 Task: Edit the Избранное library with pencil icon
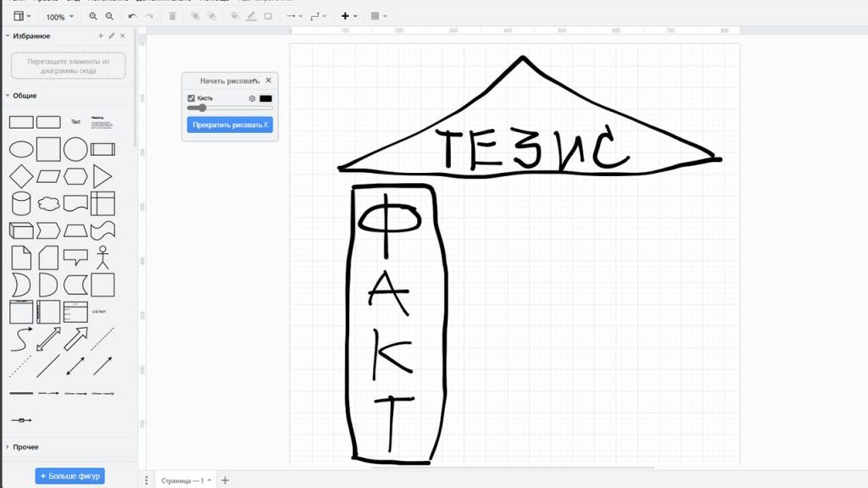tap(111, 36)
